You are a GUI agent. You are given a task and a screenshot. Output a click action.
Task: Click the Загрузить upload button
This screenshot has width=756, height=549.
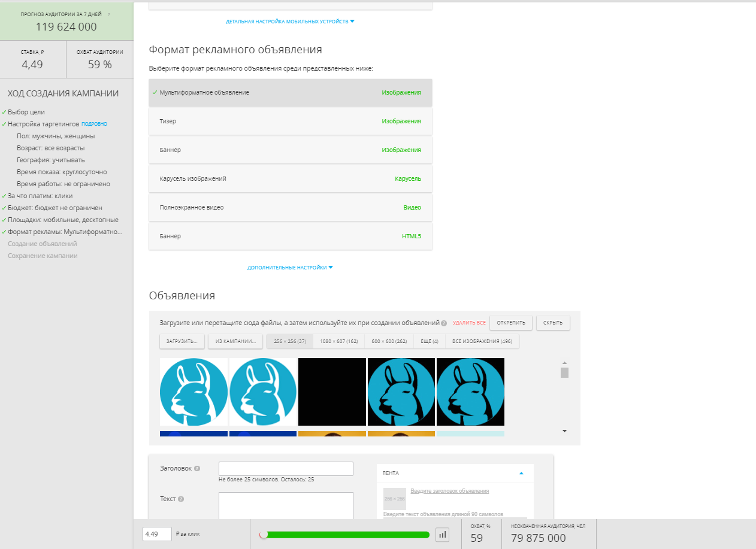(182, 341)
